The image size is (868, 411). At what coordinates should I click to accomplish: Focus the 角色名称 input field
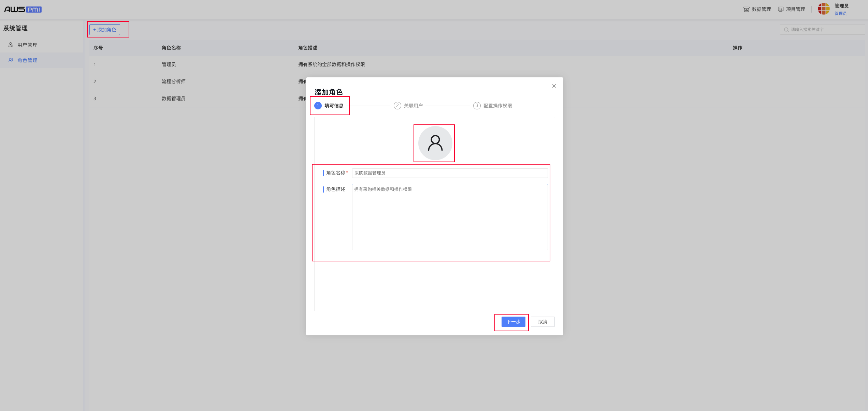click(450, 173)
